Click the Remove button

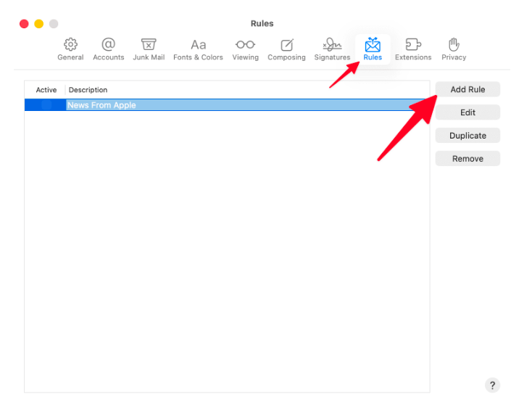[x=467, y=159]
